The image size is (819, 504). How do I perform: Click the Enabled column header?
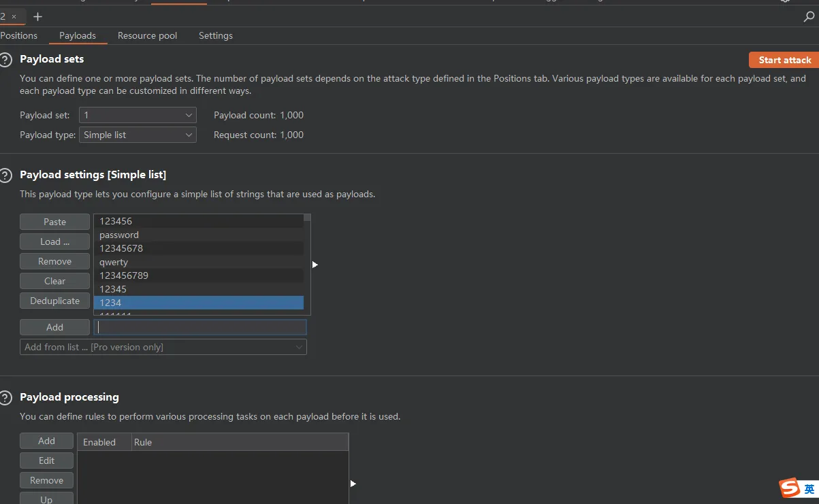click(104, 442)
